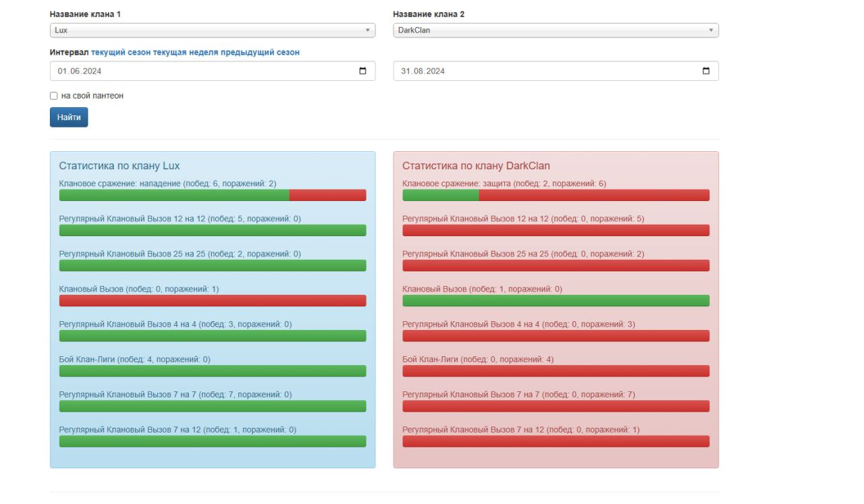Enable the 'на свой пантеон' checkbox
The height and width of the screenshot is (504, 864).
(54, 96)
